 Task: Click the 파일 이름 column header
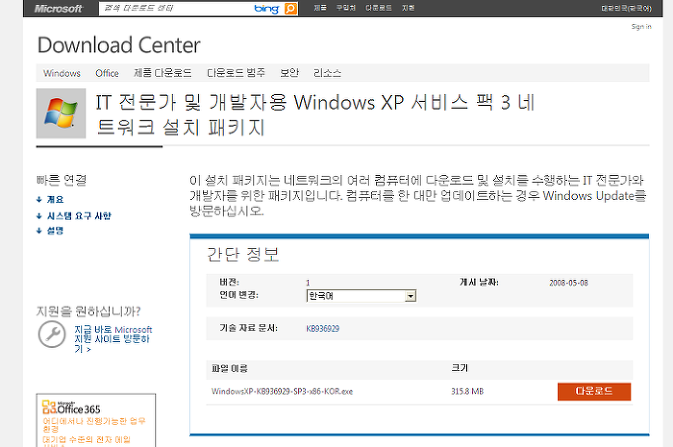point(230,368)
